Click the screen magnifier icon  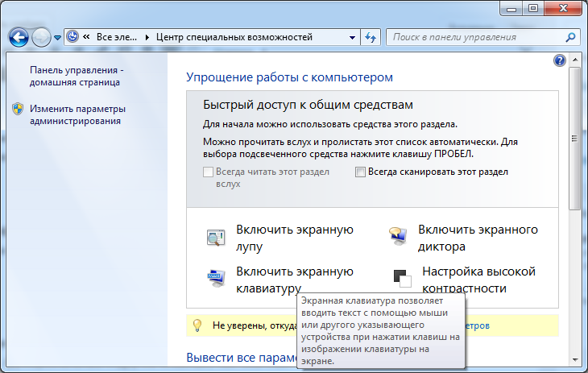[216, 238]
